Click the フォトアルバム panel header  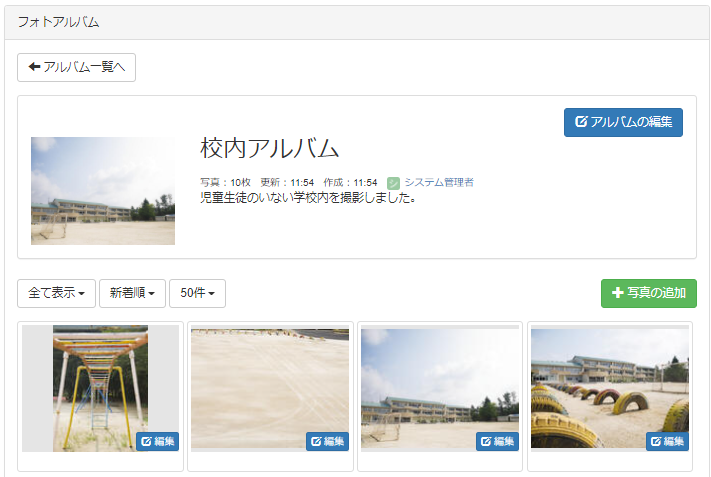coord(58,22)
